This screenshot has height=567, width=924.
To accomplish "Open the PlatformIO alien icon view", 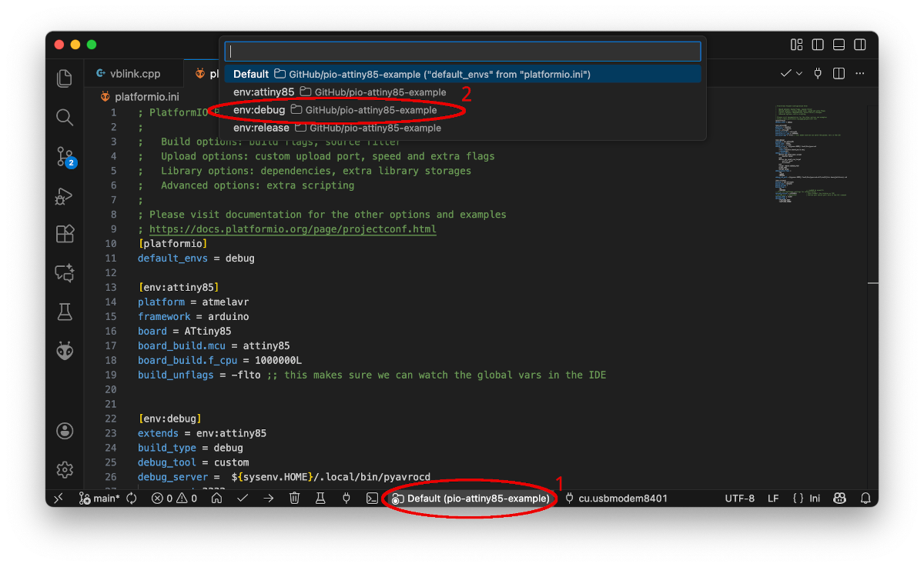I will [x=65, y=351].
